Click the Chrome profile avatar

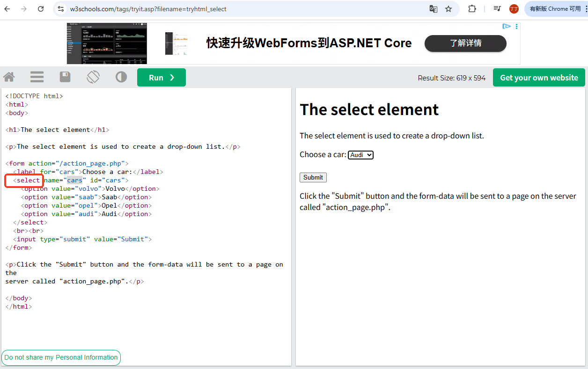514,8
